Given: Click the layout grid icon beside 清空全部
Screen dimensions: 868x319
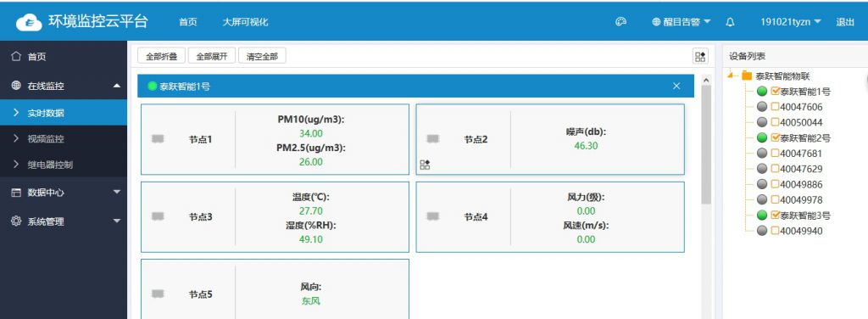Looking at the screenshot, I should (700, 56).
